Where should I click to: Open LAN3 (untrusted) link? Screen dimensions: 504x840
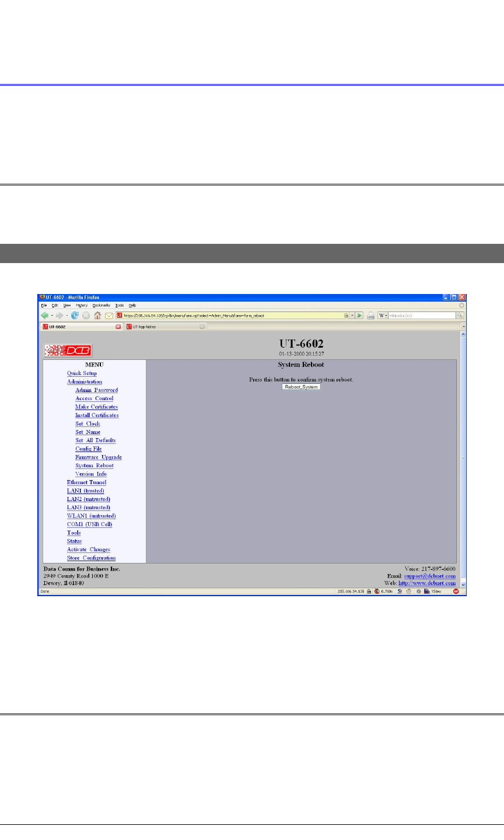click(x=89, y=508)
